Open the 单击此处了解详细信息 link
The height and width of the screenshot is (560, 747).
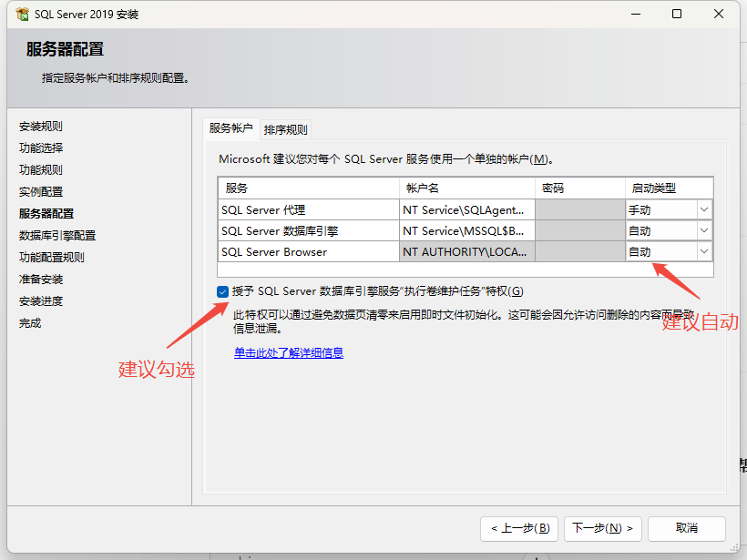tap(289, 353)
